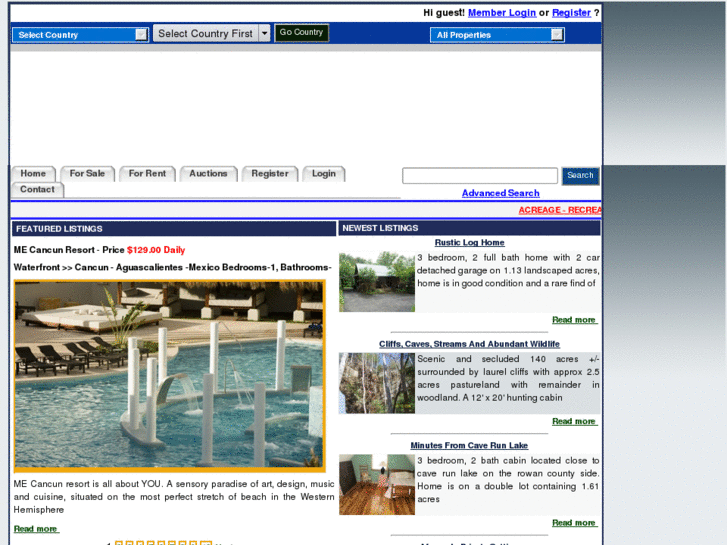Open the ME Cancun Resort pool photo
The width and height of the screenshot is (727, 545).
pos(170,376)
